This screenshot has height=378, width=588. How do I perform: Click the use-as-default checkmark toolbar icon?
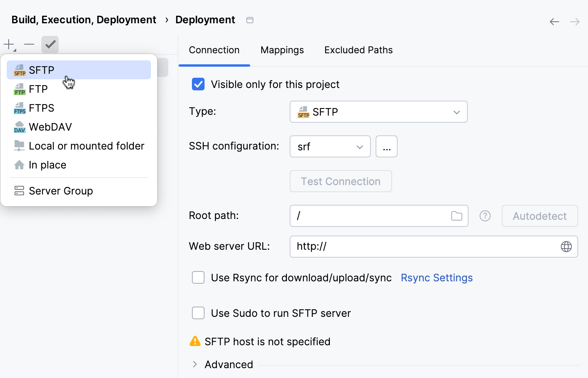(50, 44)
